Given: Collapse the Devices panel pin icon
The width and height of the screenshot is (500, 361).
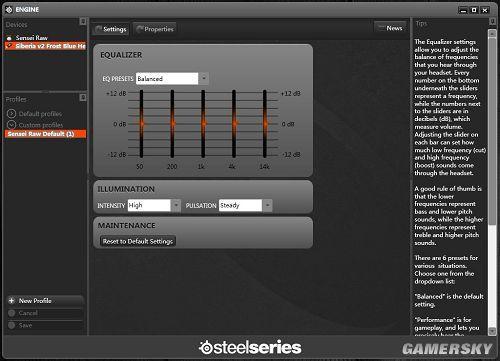Looking at the screenshot, I should coord(83,22).
